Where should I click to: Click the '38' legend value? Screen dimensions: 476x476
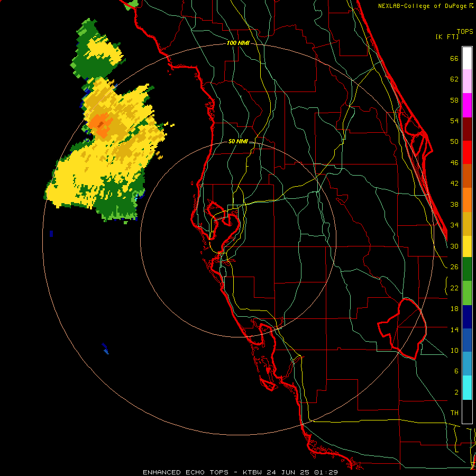454,204
